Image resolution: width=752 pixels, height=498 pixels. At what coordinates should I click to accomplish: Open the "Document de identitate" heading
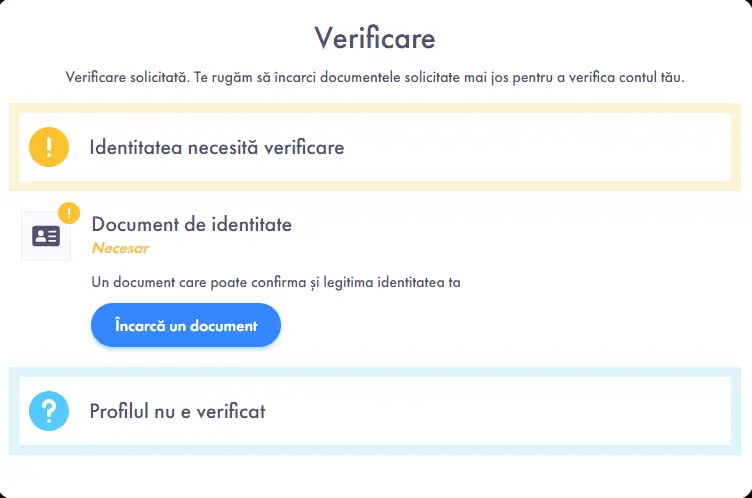pyautogui.click(x=192, y=224)
